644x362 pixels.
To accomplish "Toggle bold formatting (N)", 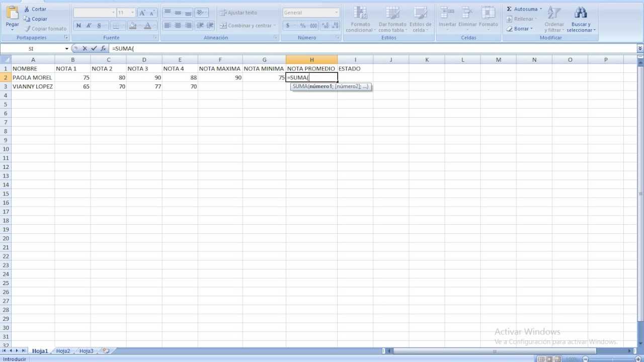I will click(x=78, y=26).
